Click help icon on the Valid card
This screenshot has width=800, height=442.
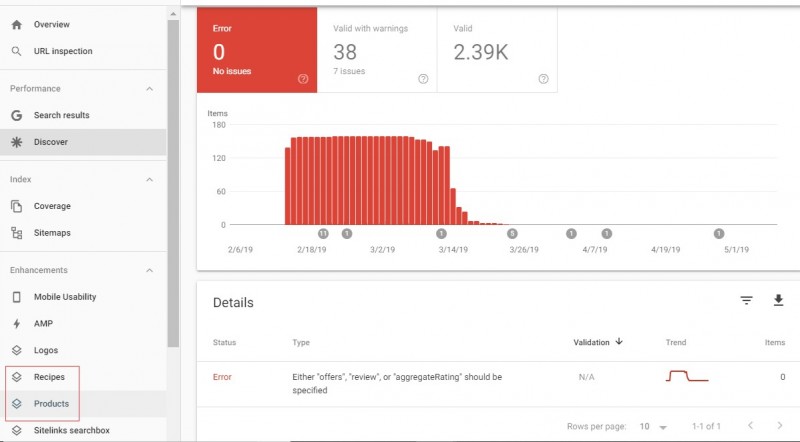tap(543, 79)
